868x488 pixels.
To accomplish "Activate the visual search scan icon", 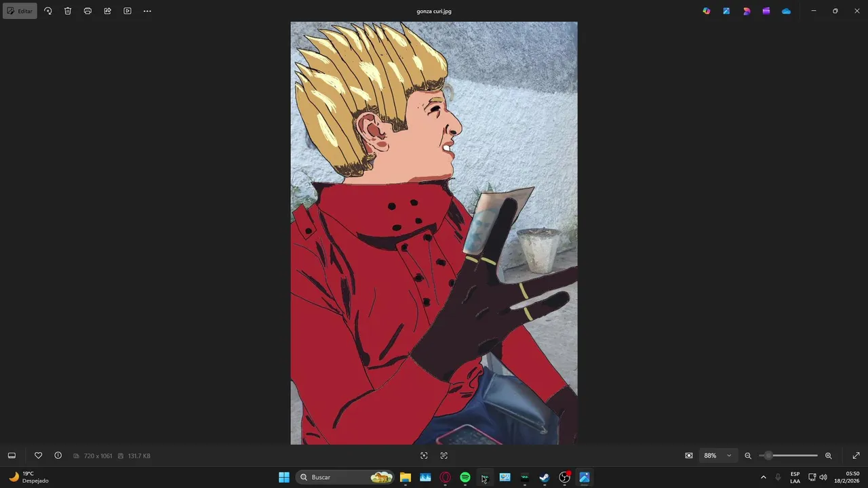I will click(x=424, y=455).
